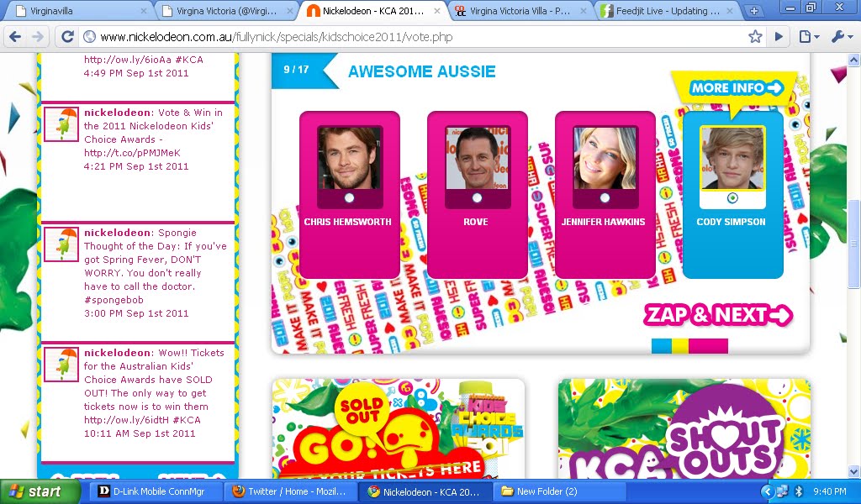Click the pink progress color block
This screenshot has height=504, width=861.
(x=708, y=346)
